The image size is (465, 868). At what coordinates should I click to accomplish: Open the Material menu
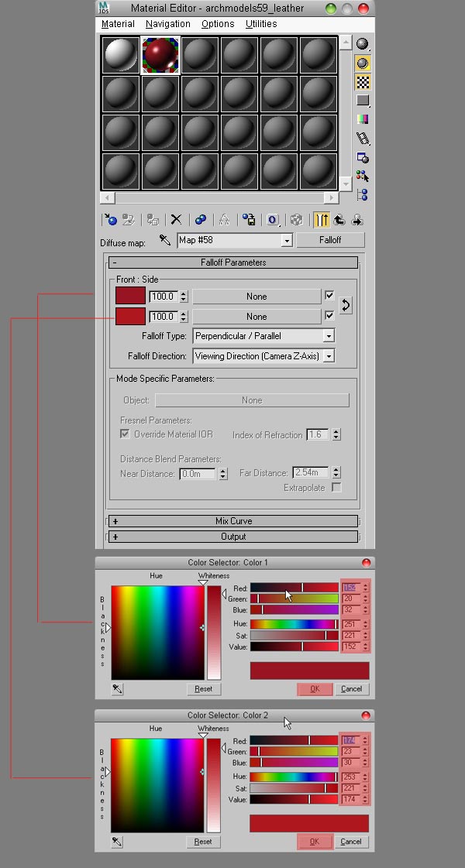118,24
